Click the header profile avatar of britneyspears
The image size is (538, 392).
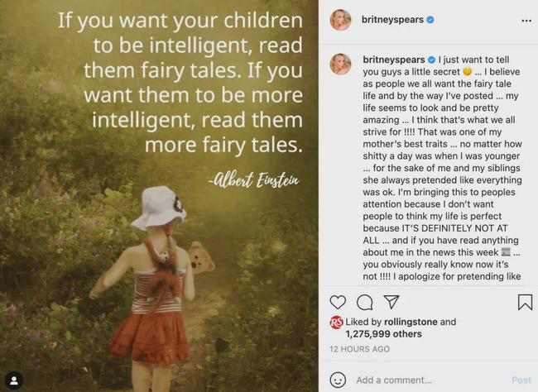tap(340, 19)
